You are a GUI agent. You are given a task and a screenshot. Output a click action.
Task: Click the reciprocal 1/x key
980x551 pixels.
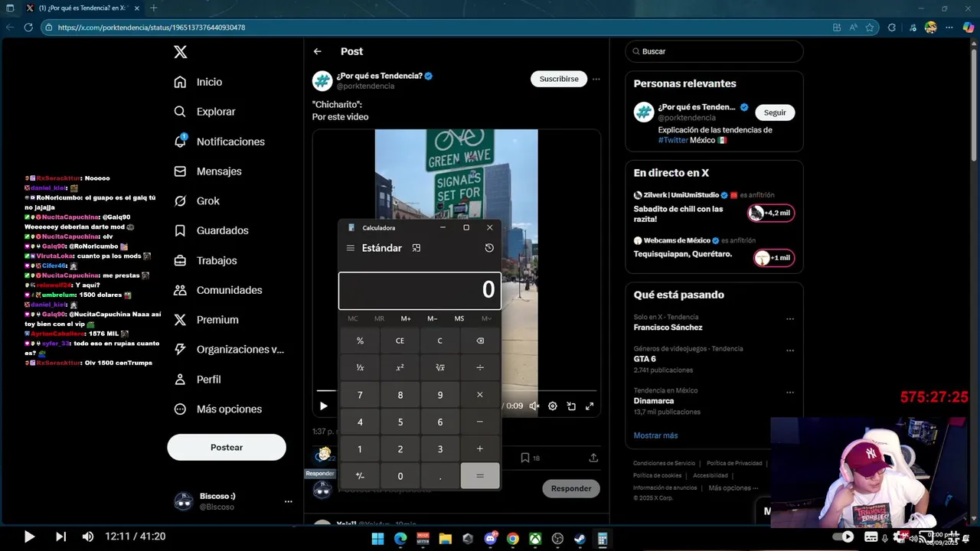tap(360, 367)
